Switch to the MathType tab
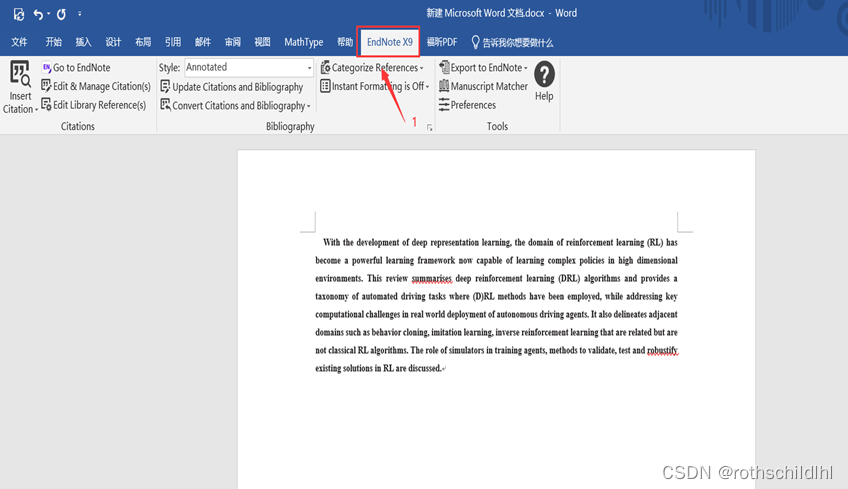Viewport: 848px width, 489px height. [x=303, y=42]
